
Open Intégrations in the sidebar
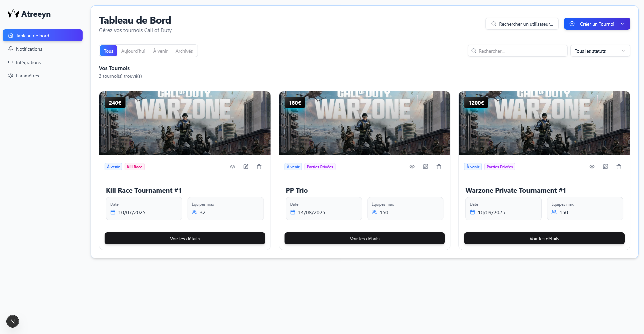(x=43, y=62)
